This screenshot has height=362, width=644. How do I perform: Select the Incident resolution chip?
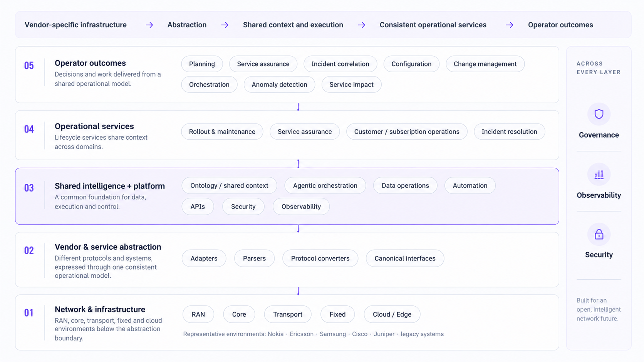(x=509, y=132)
